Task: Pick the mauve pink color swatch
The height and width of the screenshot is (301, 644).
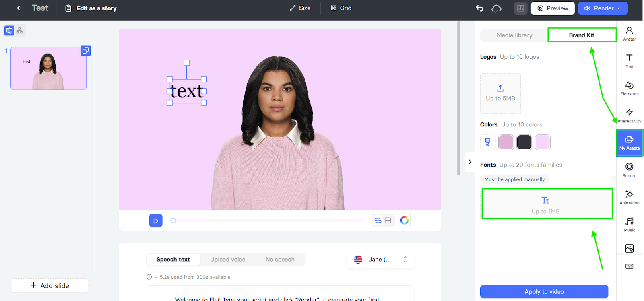Action: coord(506,142)
